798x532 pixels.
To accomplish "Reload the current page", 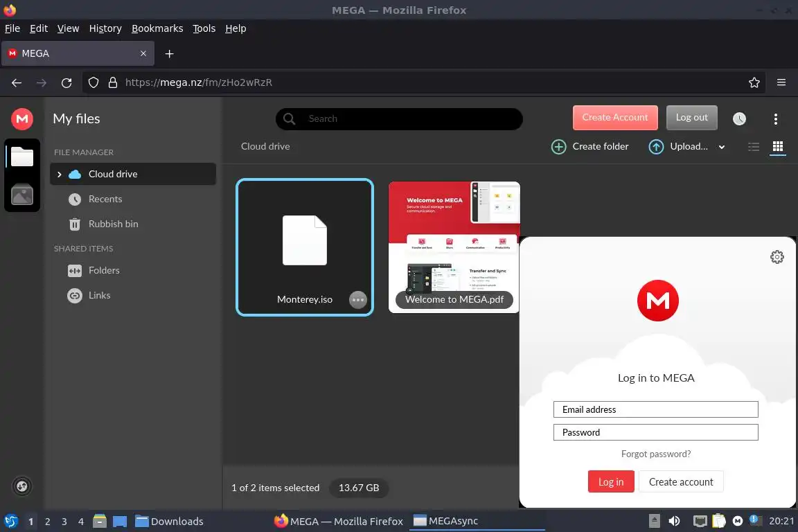I will [x=66, y=82].
